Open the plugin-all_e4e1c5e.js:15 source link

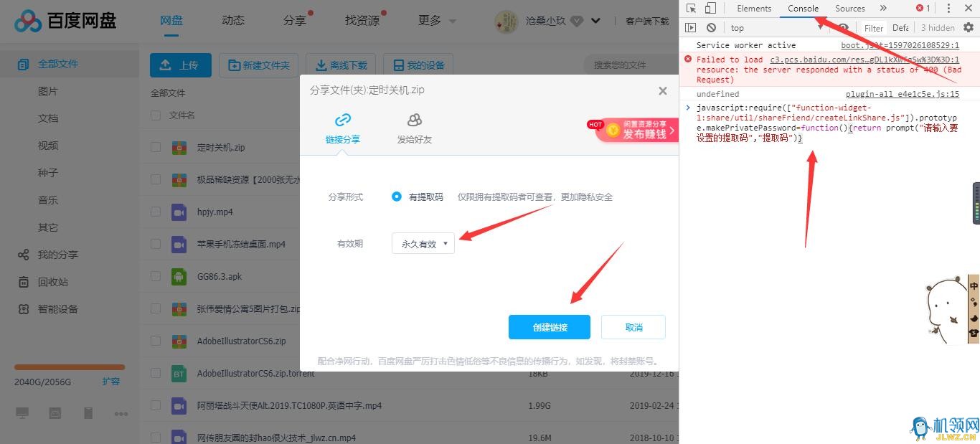coord(903,94)
